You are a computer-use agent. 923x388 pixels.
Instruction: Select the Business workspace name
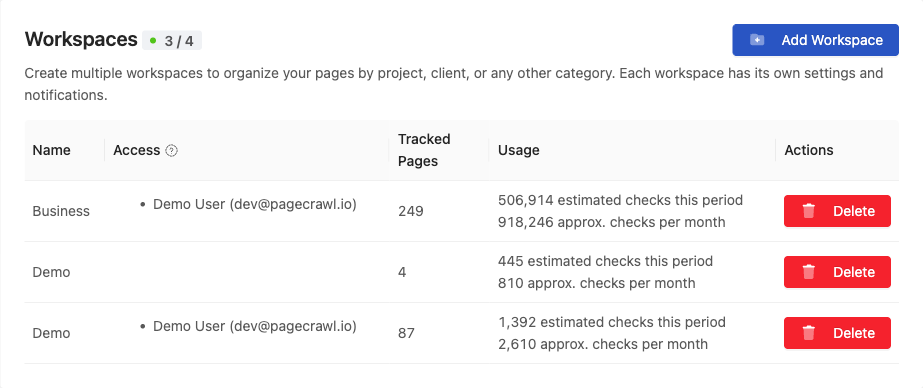click(x=61, y=211)
